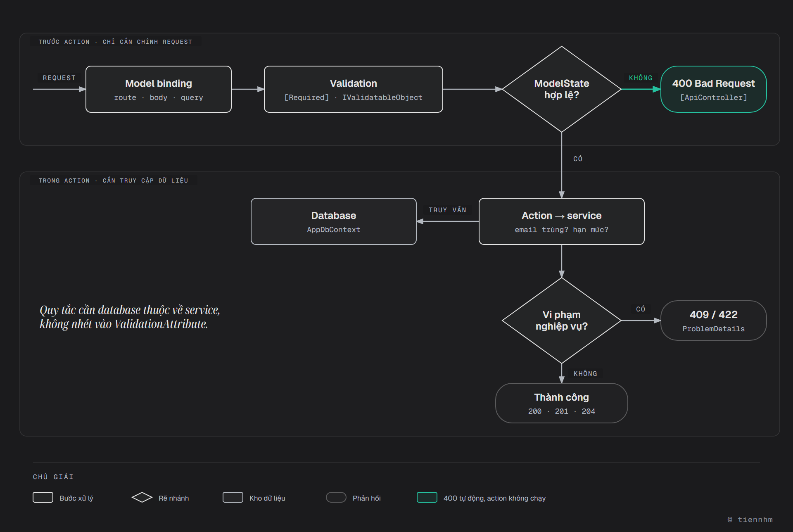Screen dimensions: 793x532
Task: Click the '© tiennhm' credit text
Action: 750,520
